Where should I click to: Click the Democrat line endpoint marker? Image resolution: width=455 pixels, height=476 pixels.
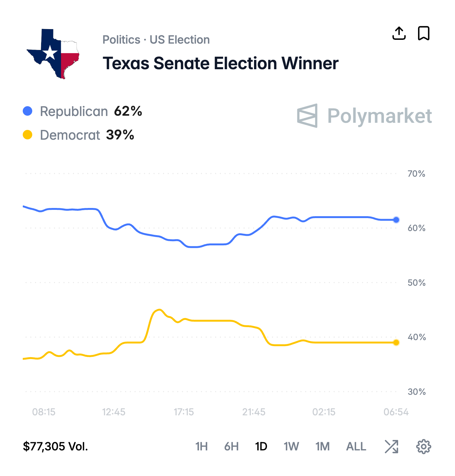point(396,342)
